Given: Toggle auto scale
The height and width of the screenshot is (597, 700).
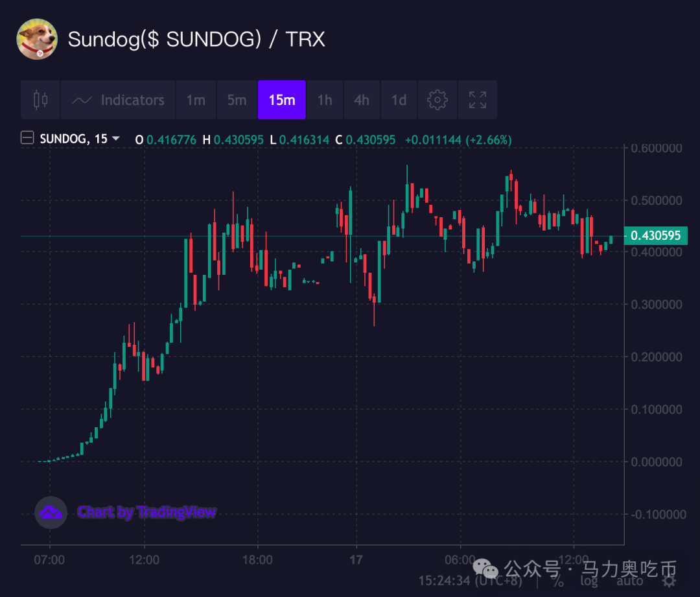Looking at the screenshot, I should pos(629,581).
